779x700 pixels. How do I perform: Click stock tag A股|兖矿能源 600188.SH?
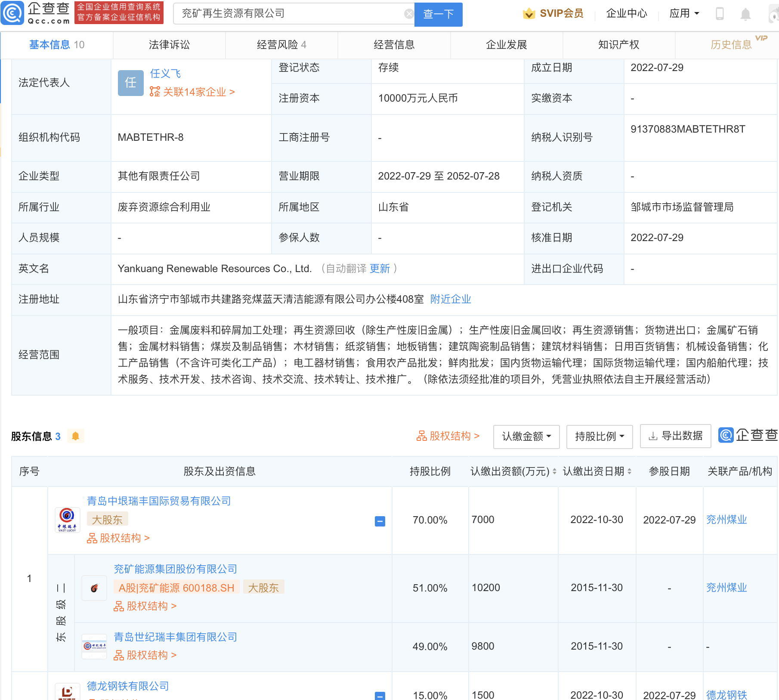tap(176, 588)
